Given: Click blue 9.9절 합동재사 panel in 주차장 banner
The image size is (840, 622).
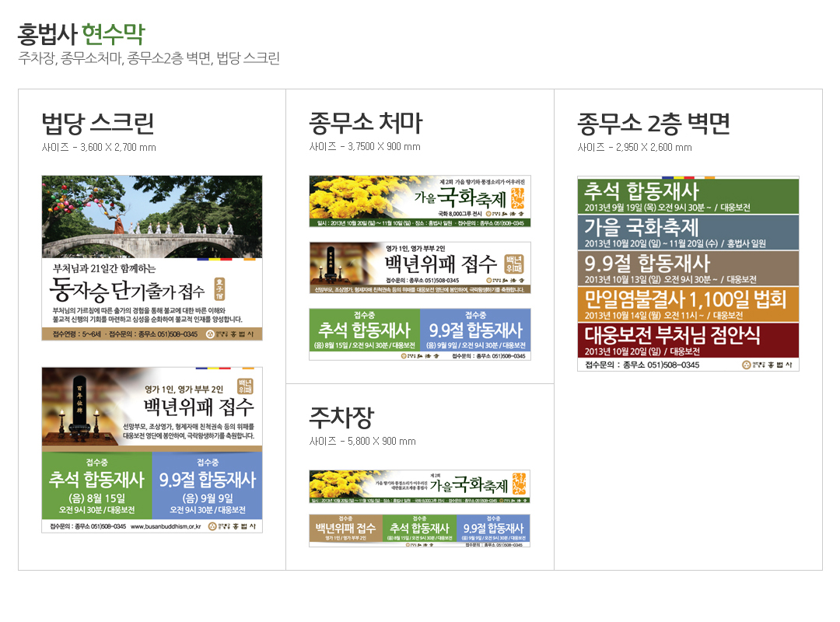Looking at the screenshot, I should tap(493, 528).
